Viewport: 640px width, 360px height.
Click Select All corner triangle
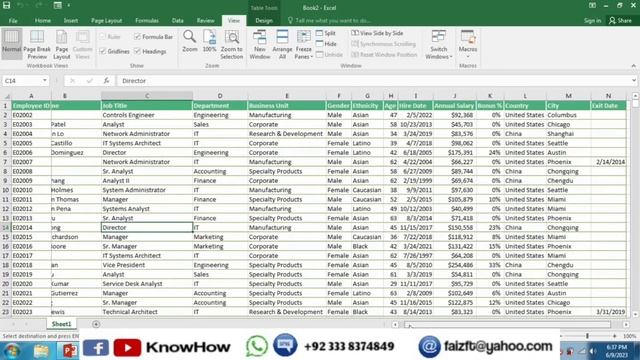[x=6, y=96]
